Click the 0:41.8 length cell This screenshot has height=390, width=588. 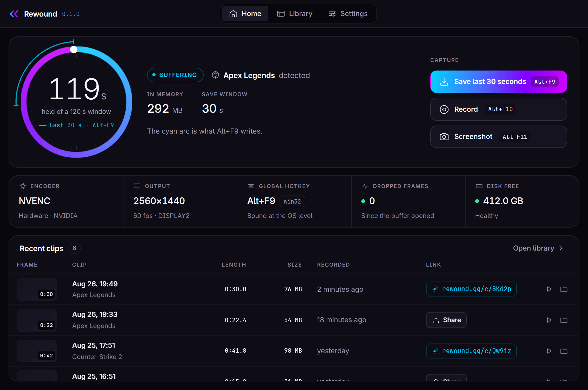(235, 351)
